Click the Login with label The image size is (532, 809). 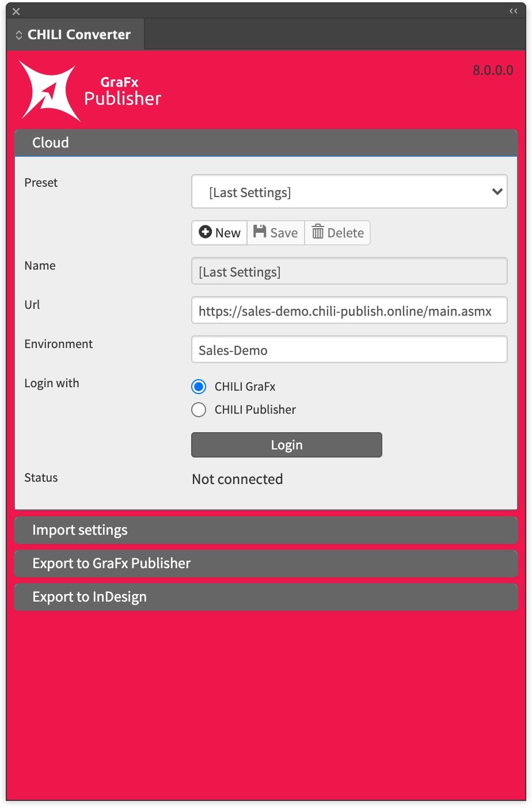[52, 383]
